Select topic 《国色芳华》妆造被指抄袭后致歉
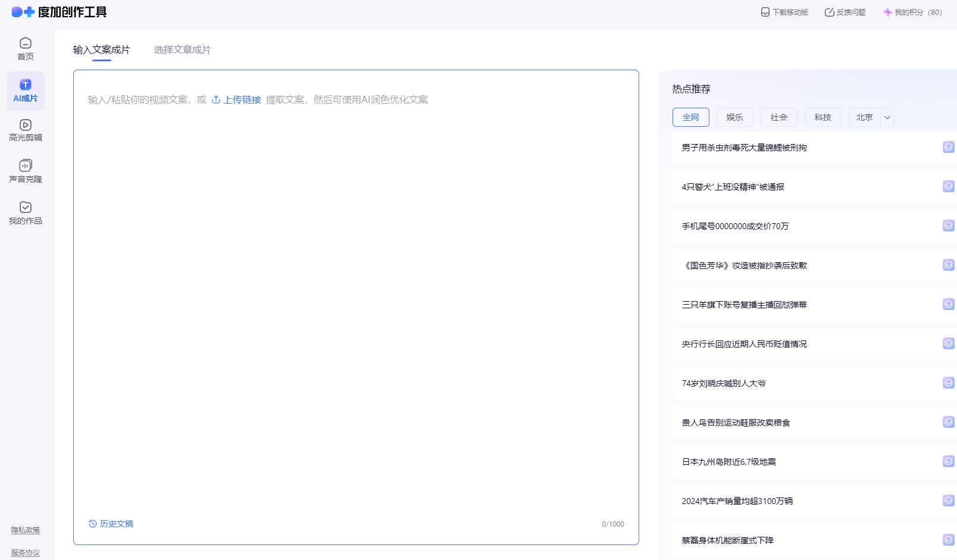The width and height of the screenshot is (957, 560). (745, 265)
